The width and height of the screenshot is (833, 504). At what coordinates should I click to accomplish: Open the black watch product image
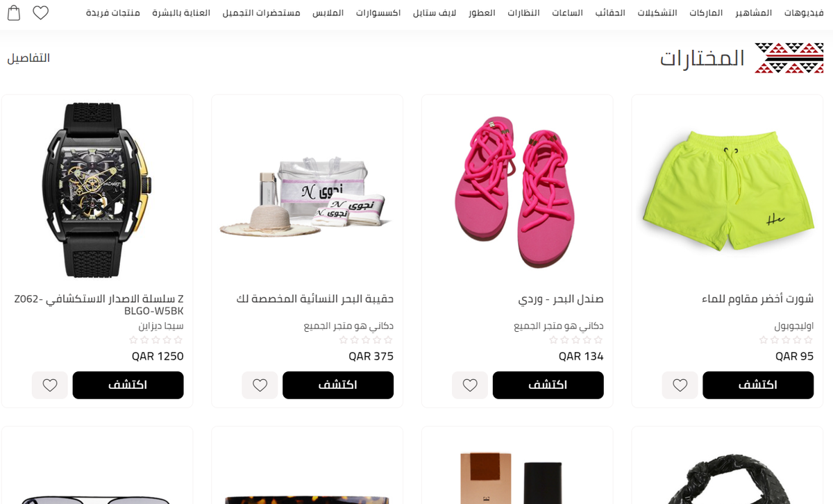[x=97, y=190]
